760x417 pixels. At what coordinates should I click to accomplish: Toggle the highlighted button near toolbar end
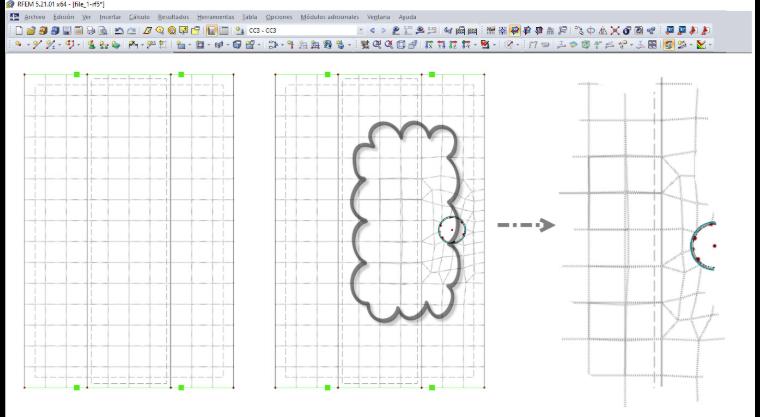669,45
